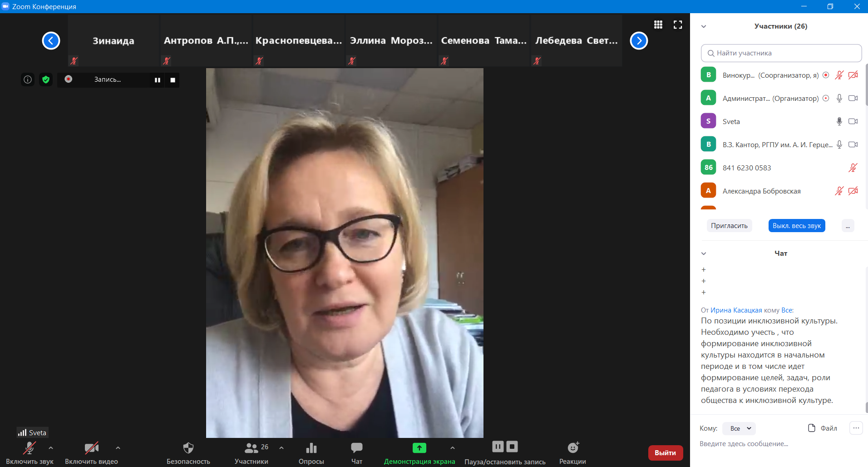This screenshot has height=467, width=868.
Task: Unmute microphone with Включить звук
Action: 30,449
